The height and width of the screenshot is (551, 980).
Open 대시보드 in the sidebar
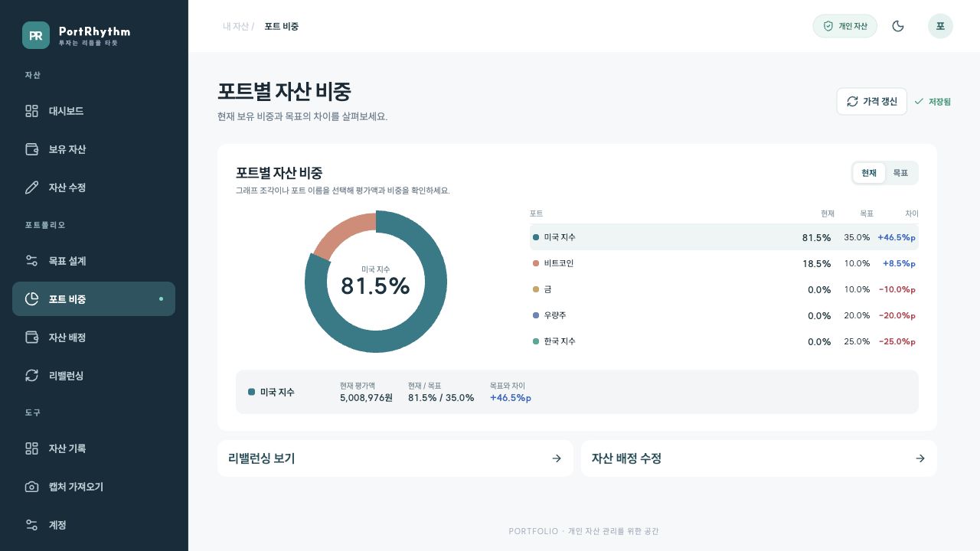click(x=93, y=111)
